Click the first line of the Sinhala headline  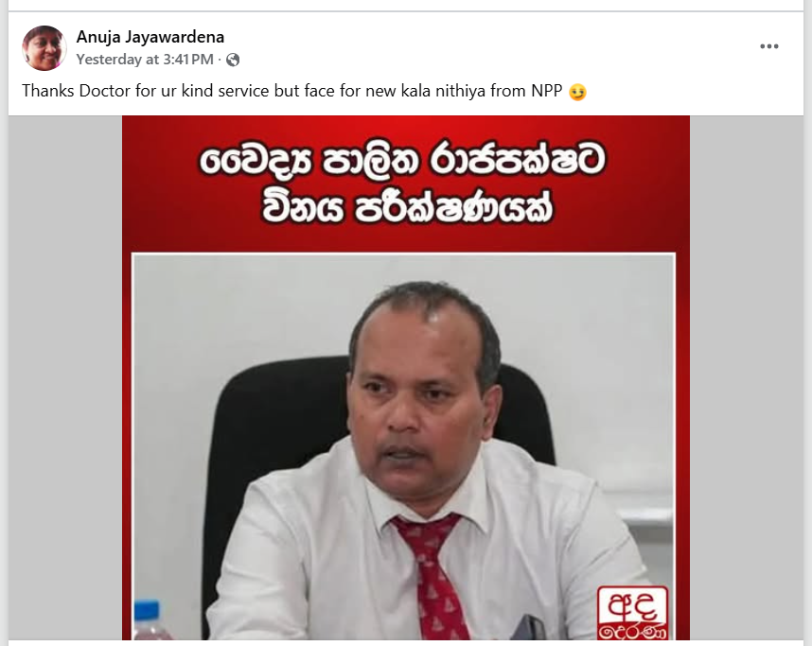tap(403, 161)
